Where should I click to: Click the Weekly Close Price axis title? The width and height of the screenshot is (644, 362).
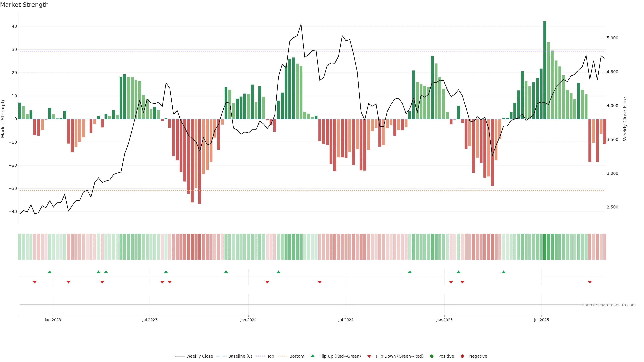(x=625, y=119)
